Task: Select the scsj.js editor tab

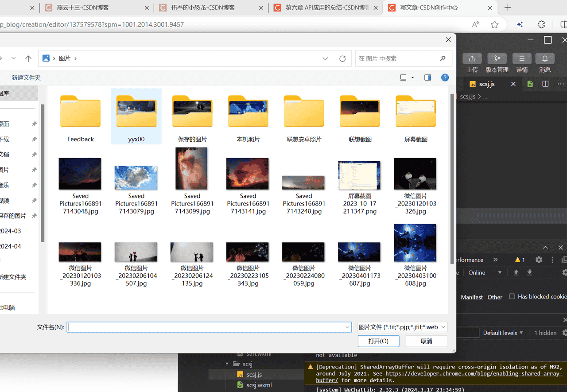Action: click(x=487, y=84)
